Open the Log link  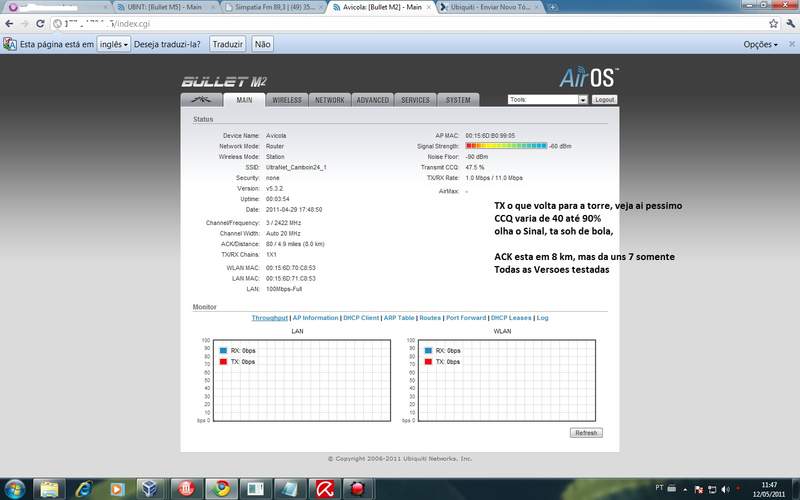542,318
